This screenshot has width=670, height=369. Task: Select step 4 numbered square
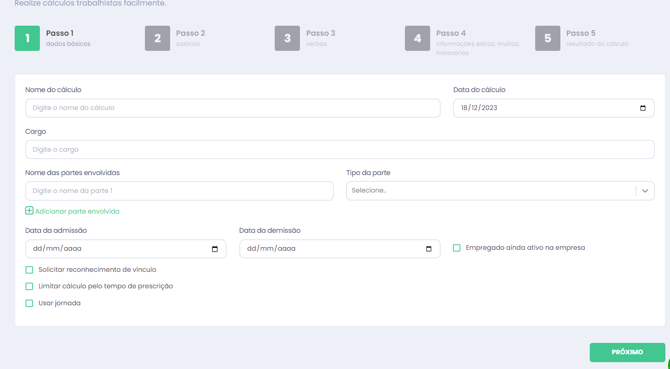coord(417,38)
